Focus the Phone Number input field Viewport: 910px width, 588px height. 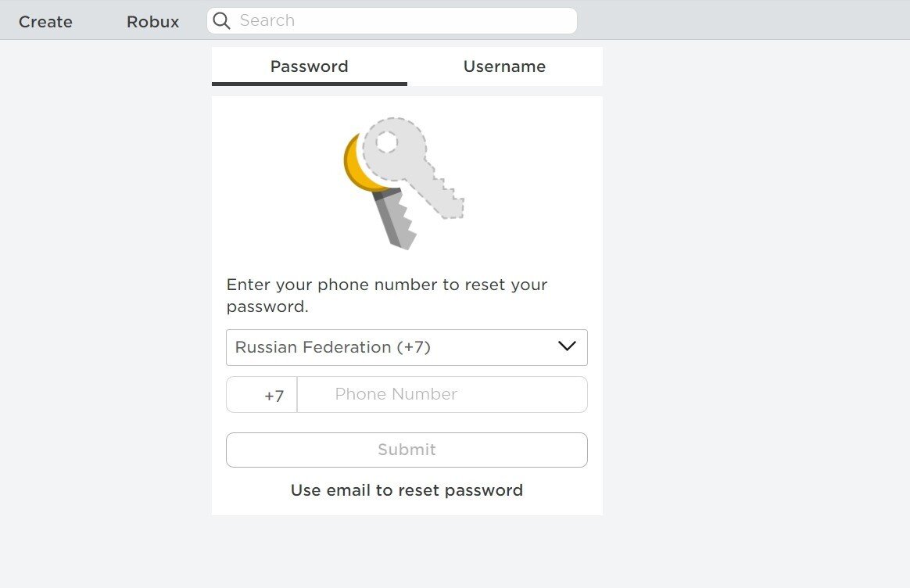click(x=442, y=395)
